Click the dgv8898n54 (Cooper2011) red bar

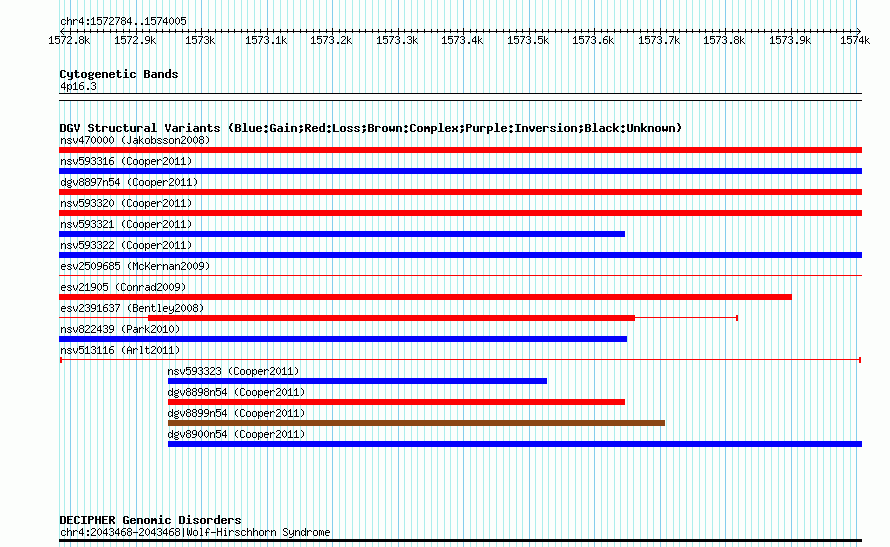tap(396, 402)
